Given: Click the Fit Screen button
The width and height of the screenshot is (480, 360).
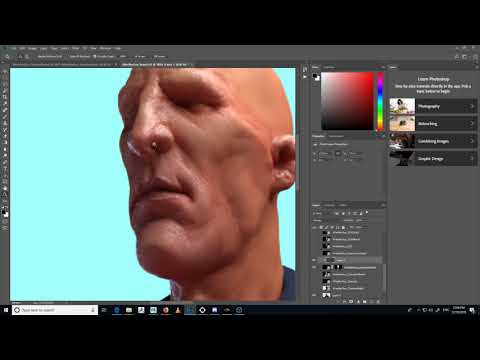Looking at the screenshot, I should tap(141, 56).
